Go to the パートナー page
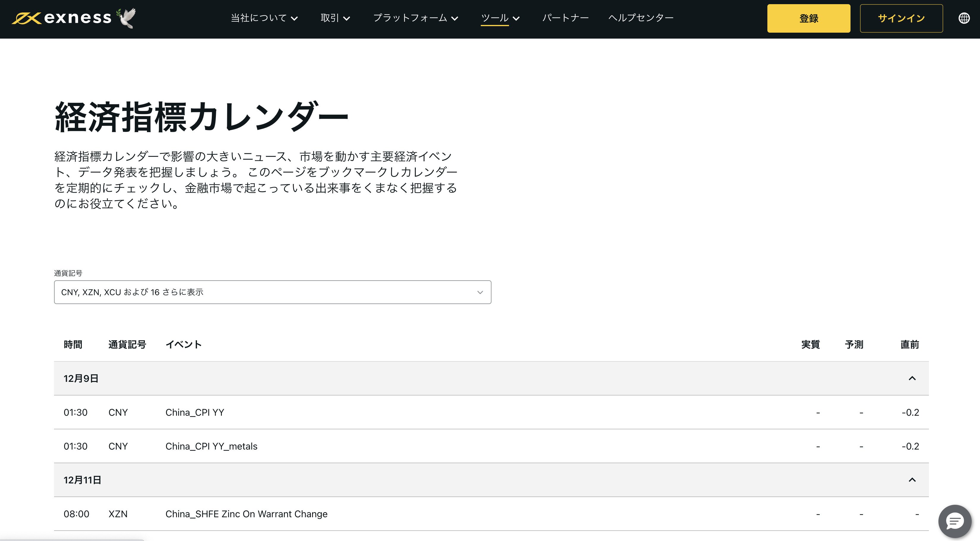The image size is (980, 541). point(565,18)
